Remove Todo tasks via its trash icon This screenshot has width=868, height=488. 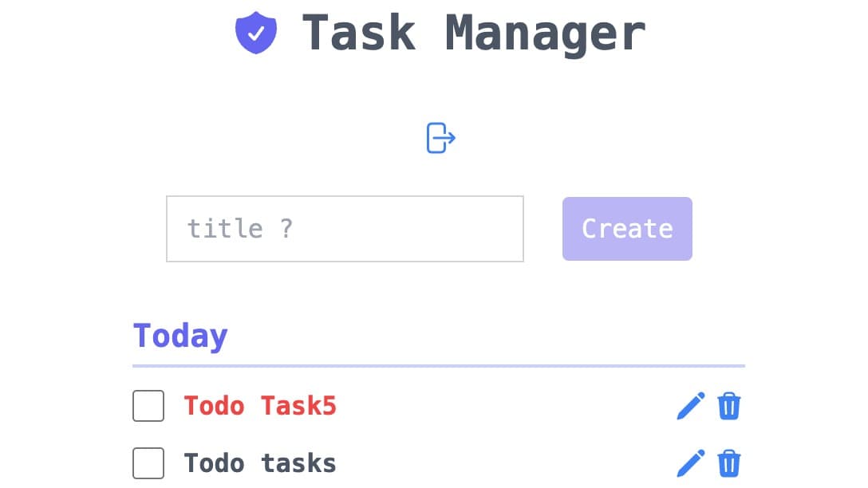pos(728,463)
